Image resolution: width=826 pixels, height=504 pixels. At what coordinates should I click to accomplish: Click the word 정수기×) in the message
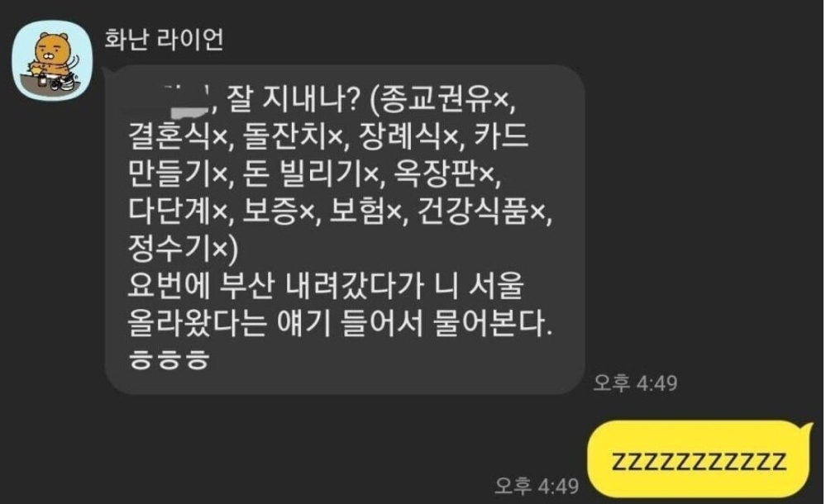183,248
